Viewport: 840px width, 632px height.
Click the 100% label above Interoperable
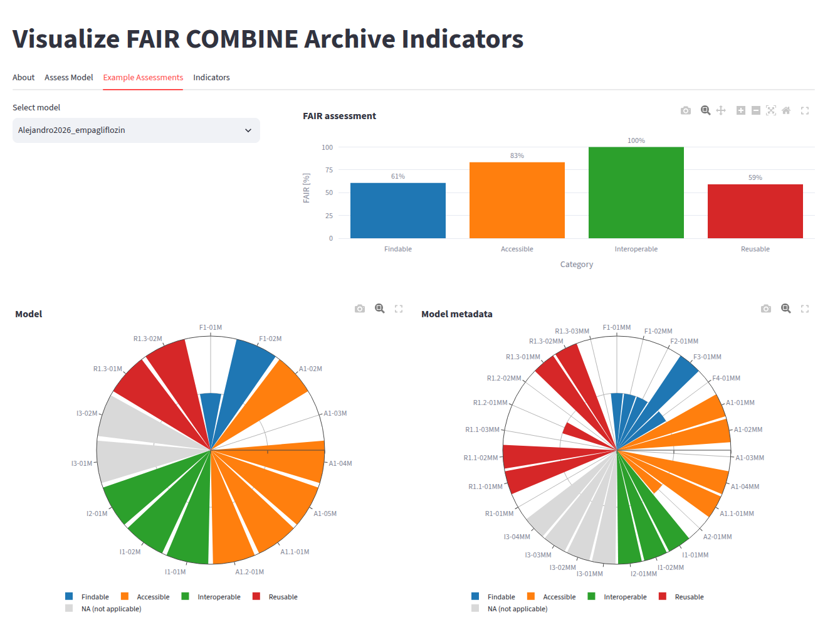pyautogui.click(x=636, y=140)
